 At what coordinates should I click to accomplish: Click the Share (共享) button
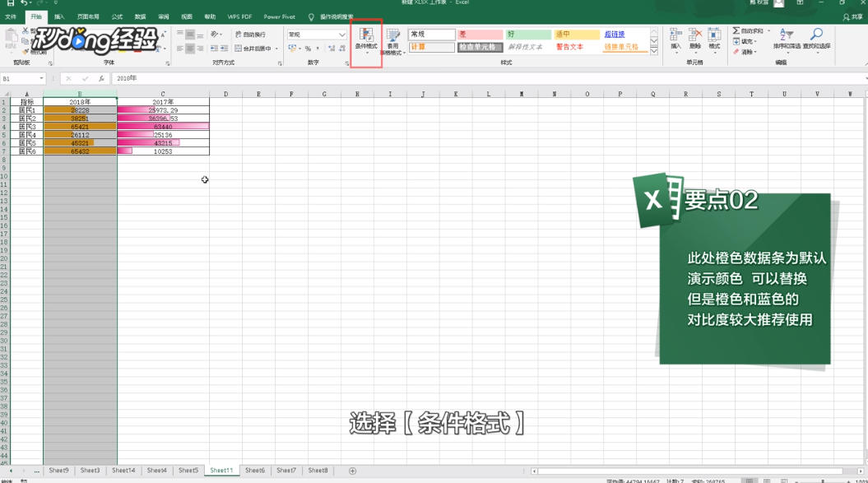tap(853, 17)
